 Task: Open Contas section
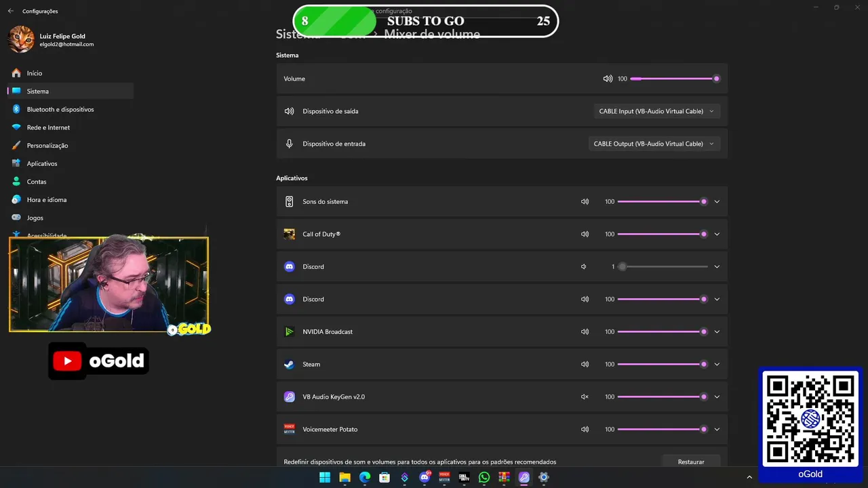click(x=71, y=182)
